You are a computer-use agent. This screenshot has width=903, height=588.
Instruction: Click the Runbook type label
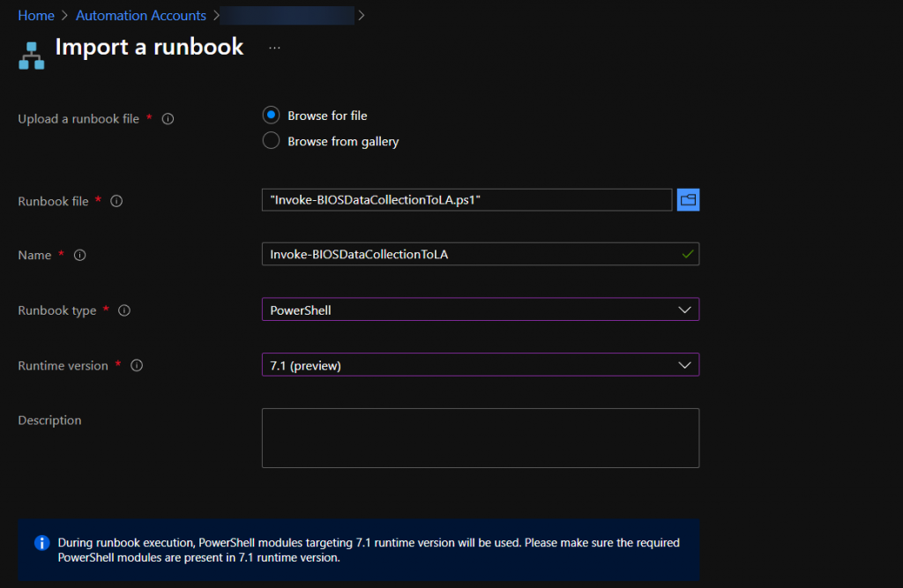click(x=57, y=310)
